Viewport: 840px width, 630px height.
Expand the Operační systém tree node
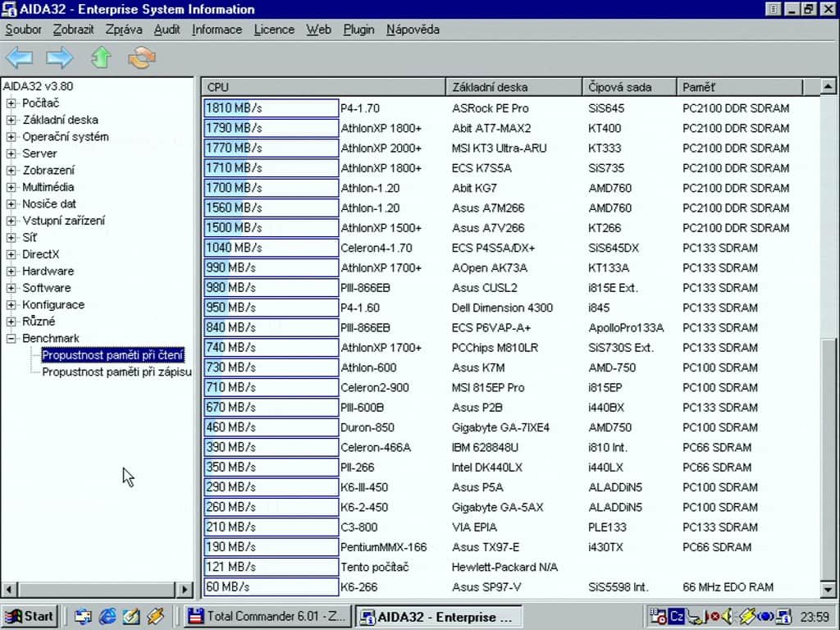11,137
